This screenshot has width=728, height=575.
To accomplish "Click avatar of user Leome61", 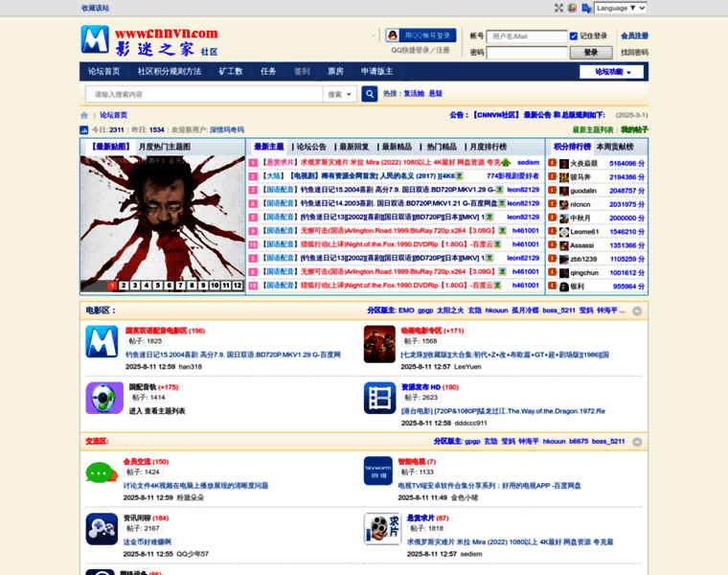I will coord(564,232).
